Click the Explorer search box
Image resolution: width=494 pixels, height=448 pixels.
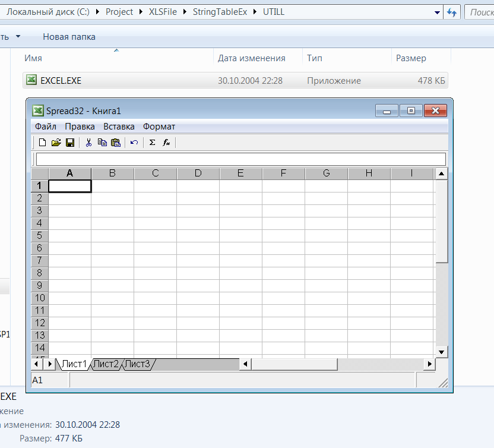(479, 12)
